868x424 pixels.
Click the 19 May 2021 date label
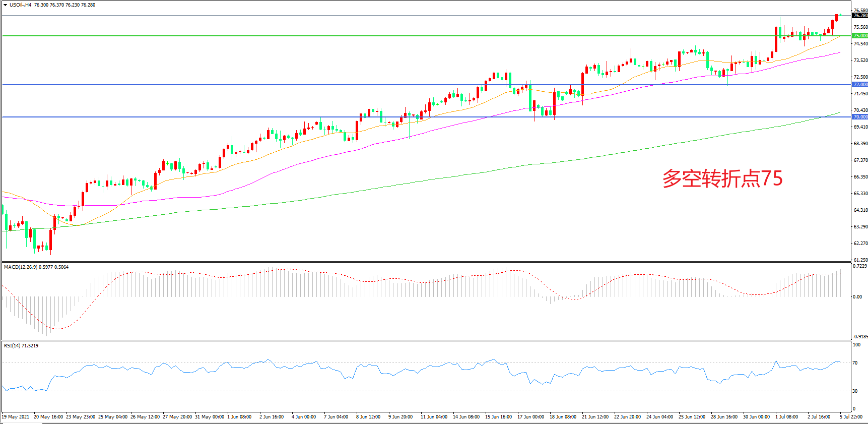point(16,417)
